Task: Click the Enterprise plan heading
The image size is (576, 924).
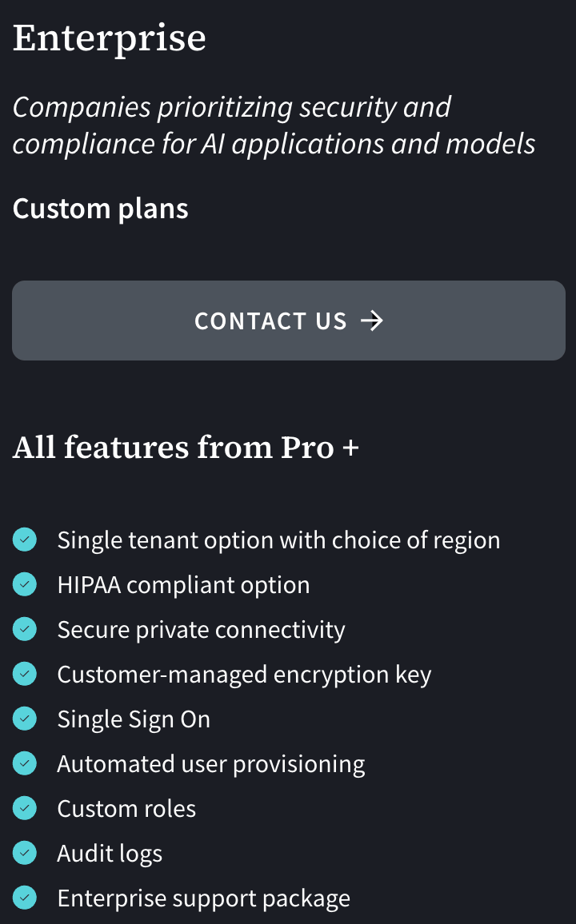Action: tap(110, 38)
